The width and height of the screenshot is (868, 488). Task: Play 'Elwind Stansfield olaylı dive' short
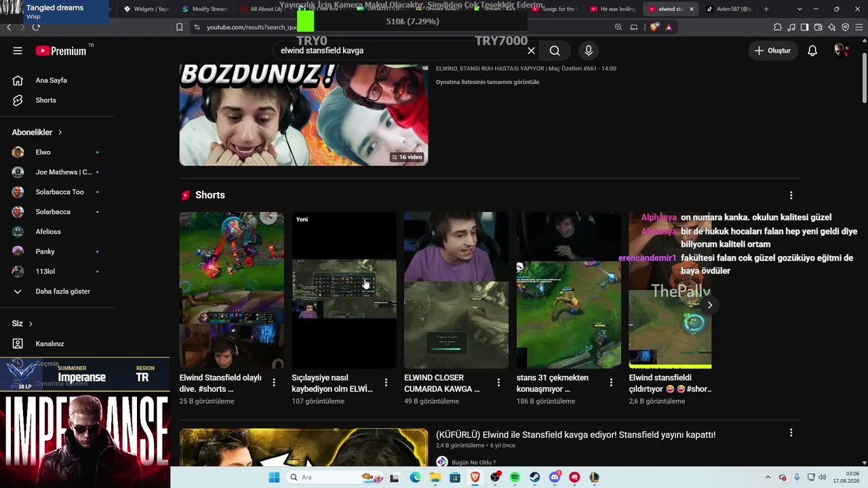pyautogui.click(x=231, y=290)
